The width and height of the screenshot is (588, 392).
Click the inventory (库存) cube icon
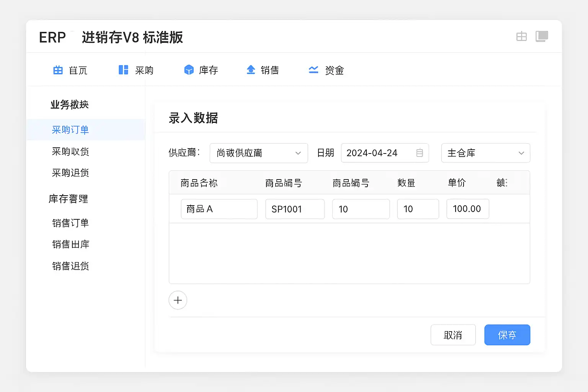pos(189,70)
